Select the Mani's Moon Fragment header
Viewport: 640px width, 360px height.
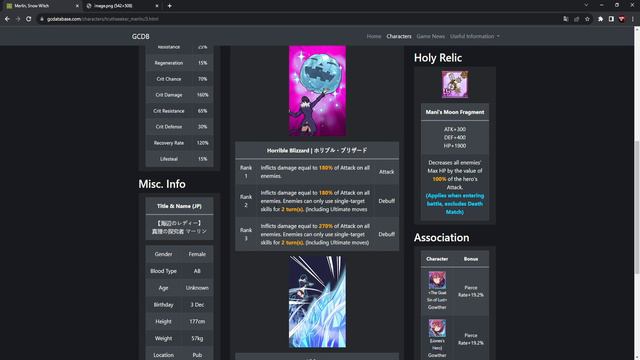pyautogui.click(x=455, y=112)
